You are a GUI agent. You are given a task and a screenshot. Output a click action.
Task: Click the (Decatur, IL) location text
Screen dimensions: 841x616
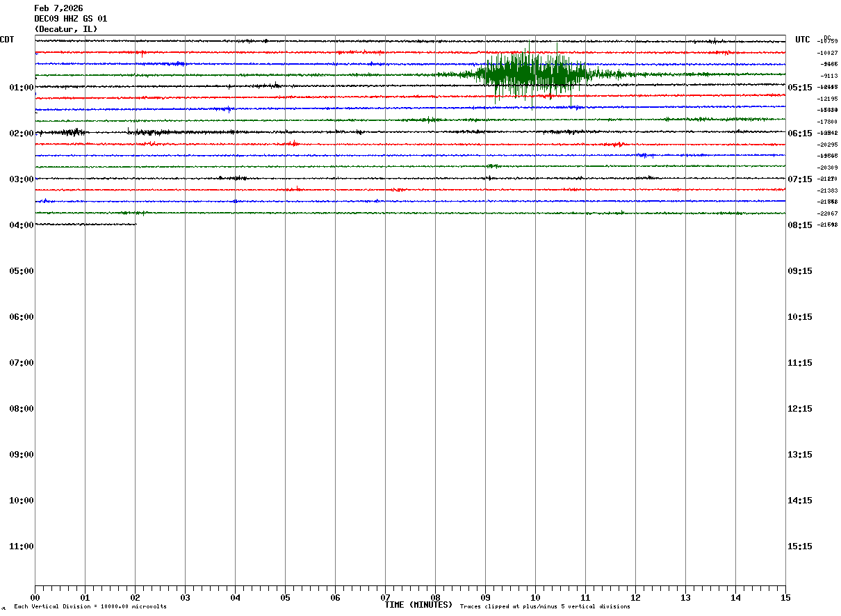click(x=66, y=29)
